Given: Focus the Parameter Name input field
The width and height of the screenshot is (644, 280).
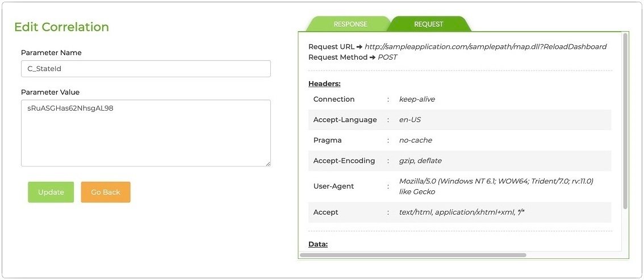Looking at the screenshot, I should click(x=145, y=69).
